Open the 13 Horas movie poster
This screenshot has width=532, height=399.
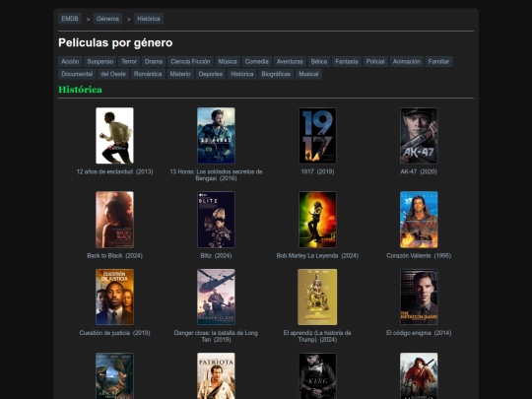pos(216,136)
